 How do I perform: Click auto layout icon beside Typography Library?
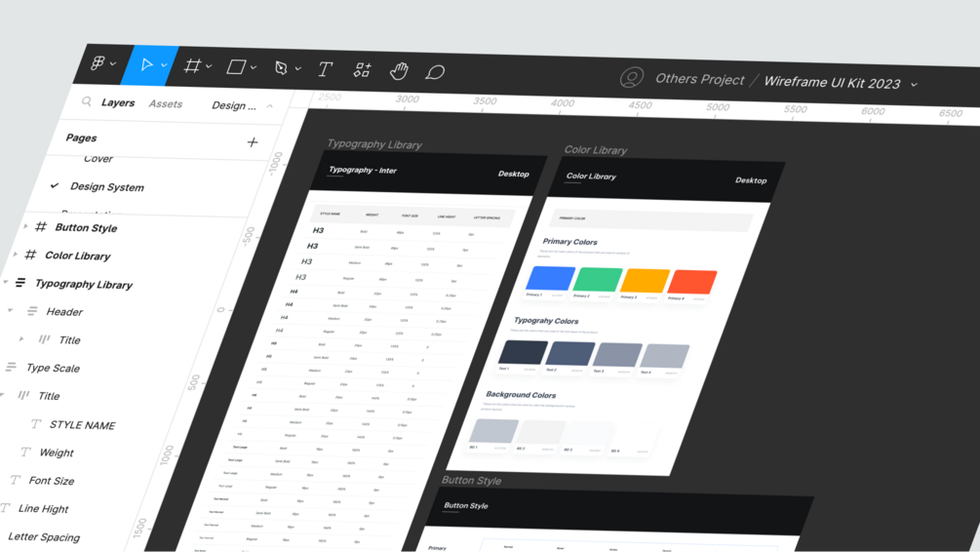pos(20,283)
